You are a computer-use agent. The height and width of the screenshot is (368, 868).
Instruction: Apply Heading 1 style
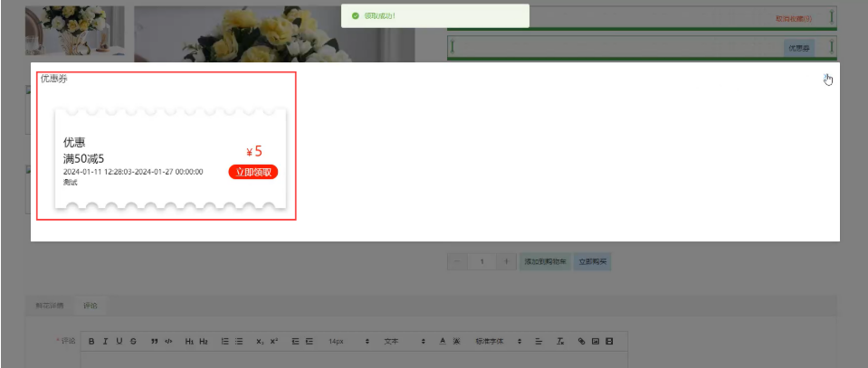point(190,342)
